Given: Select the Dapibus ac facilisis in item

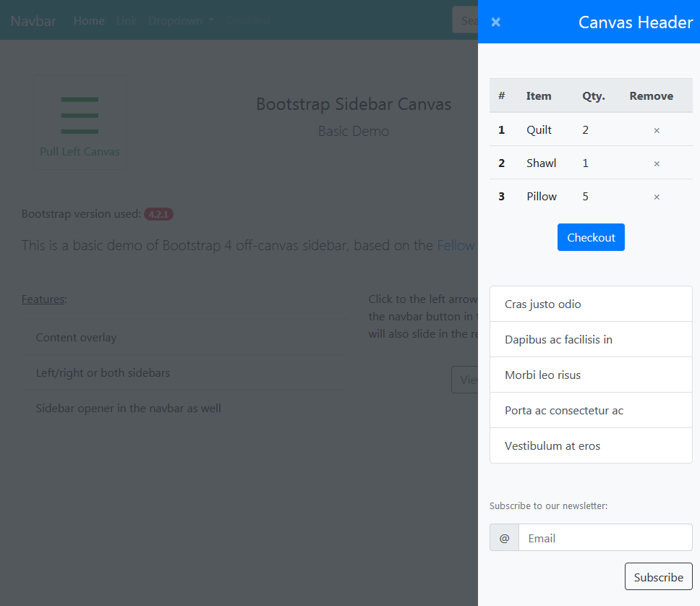Looking at the screenshot, I should pyautogui.click(x=591, y=339).
